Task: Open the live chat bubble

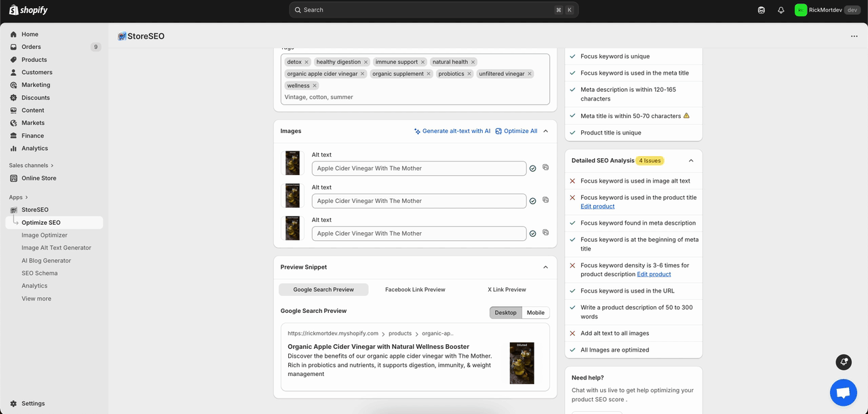Action: point(843,392)
